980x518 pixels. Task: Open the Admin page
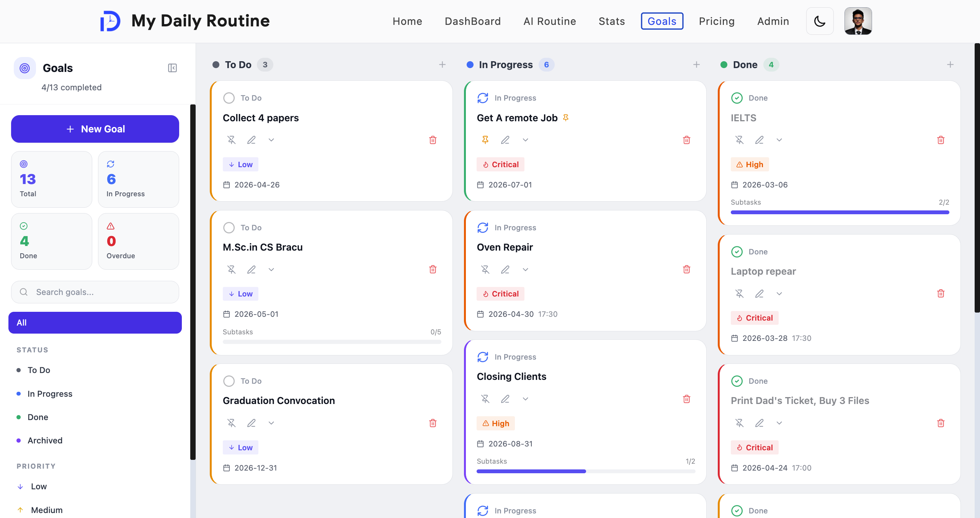(x=773, y=21)
